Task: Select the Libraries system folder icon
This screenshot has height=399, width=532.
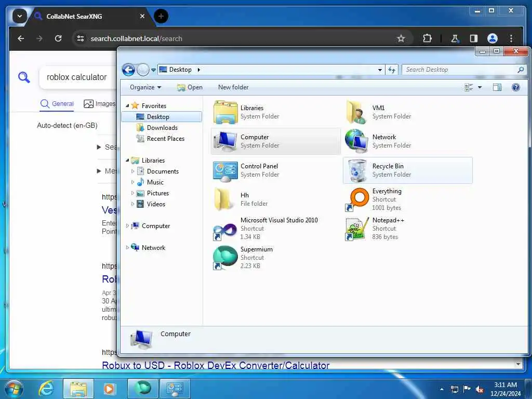Action: point(225,112)
